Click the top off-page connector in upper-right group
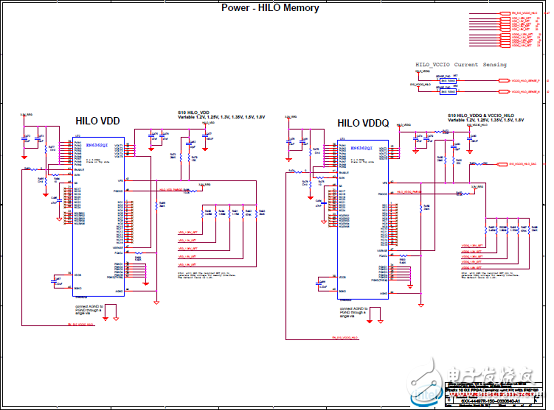 506,13
